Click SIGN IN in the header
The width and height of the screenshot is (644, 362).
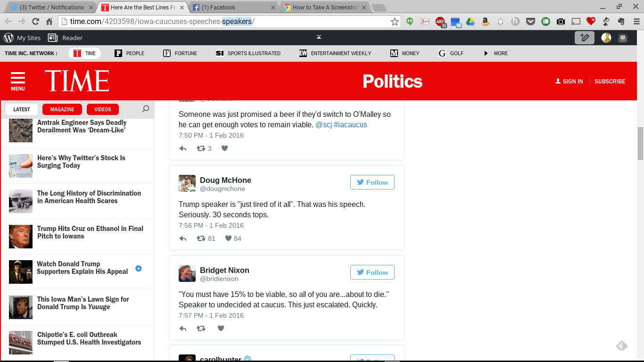[x=570, y=82]
